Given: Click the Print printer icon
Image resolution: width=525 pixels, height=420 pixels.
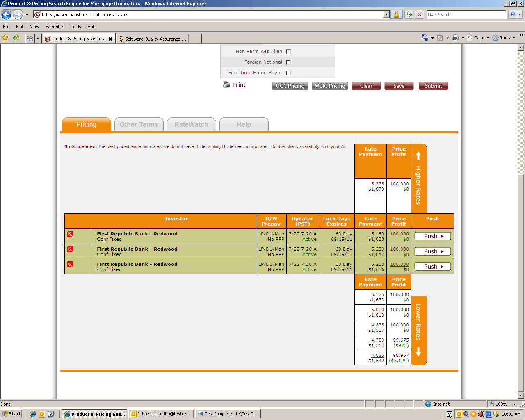Looking at the screenshot, I should (x=226, y=85).
